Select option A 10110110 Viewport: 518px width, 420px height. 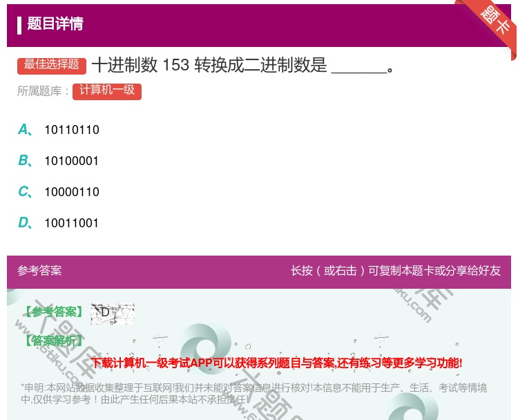coord(59,130)
